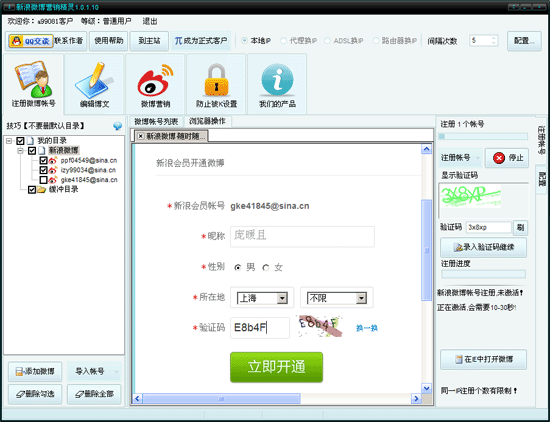This screenshot has width=550, height=422.
Task: Open the 防止被K设置 padlock icon
Action: [216, 84]
